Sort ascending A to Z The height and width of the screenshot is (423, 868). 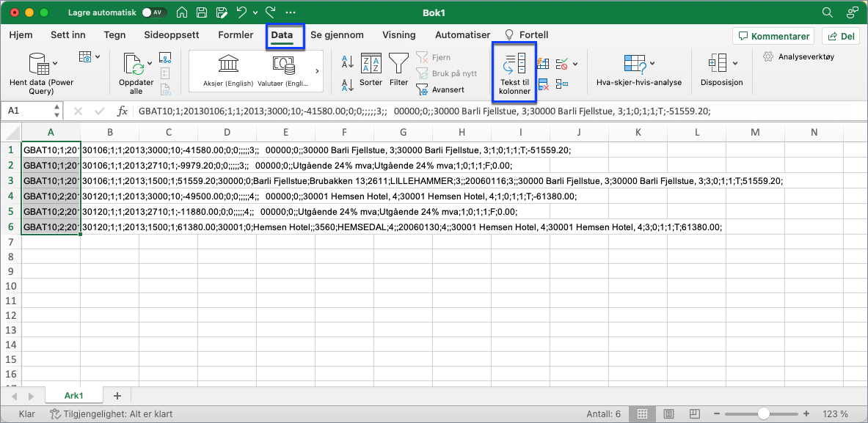coord(348,61)
